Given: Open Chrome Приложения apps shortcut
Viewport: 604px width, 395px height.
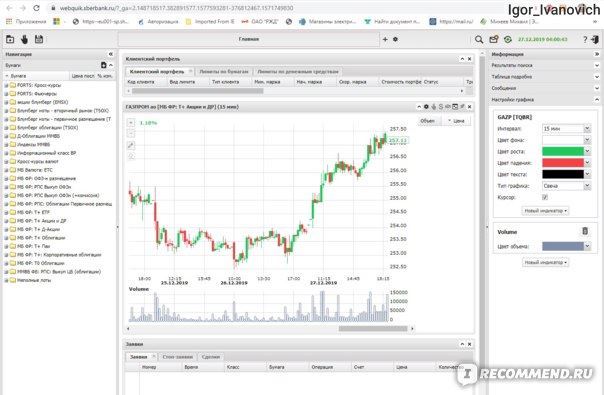Looking at the screenshot, I should pyautogui.click(x=26, y=22).
